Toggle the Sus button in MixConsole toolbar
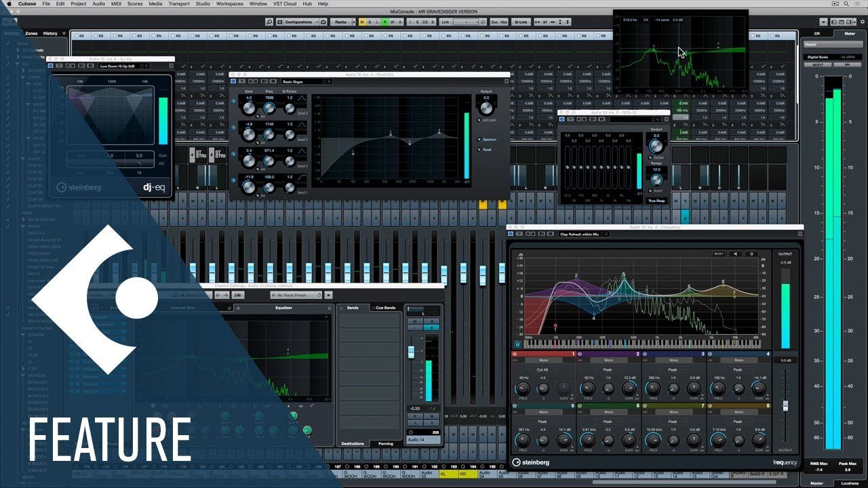868x488 pixels. coord(494,22)
